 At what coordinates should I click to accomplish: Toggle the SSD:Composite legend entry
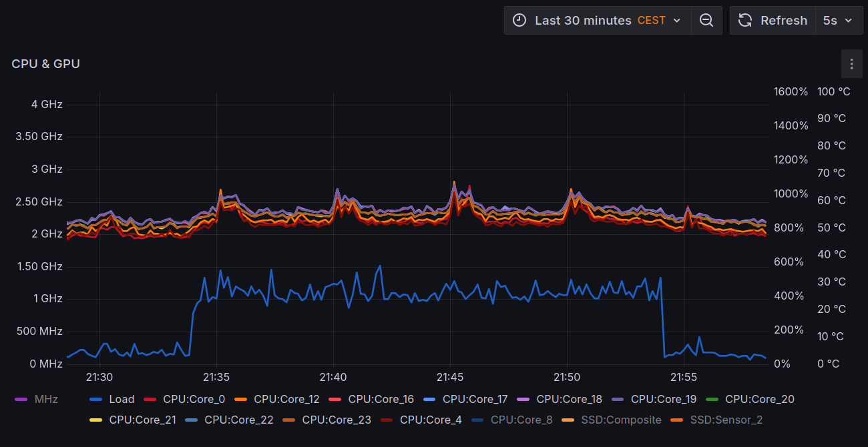(x=621, y=420)
